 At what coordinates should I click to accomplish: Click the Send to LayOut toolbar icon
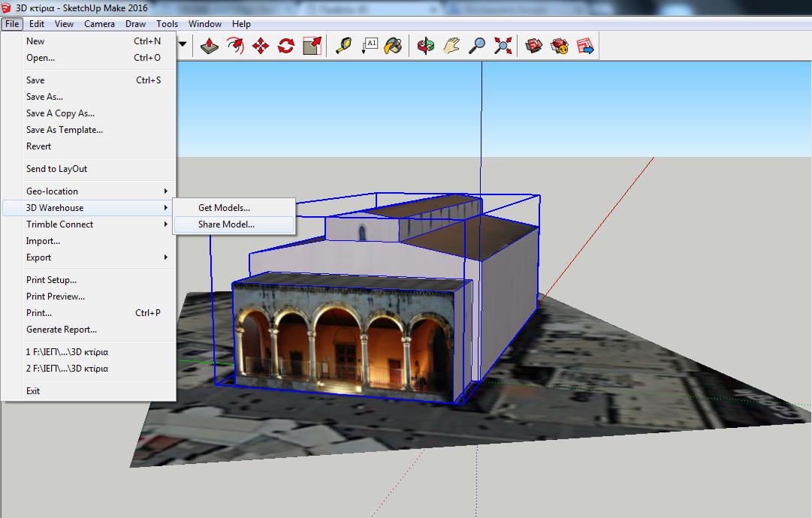tap(585, 46)
